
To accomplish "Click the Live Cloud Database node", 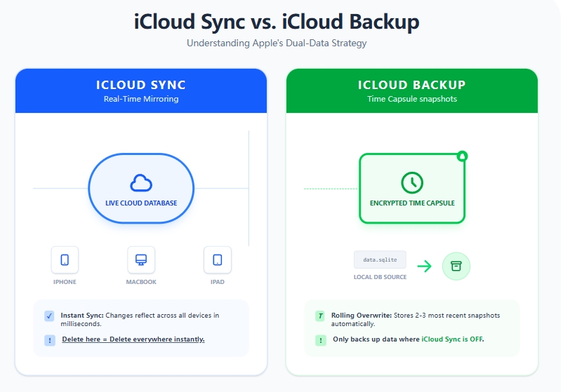I will 141,189.
